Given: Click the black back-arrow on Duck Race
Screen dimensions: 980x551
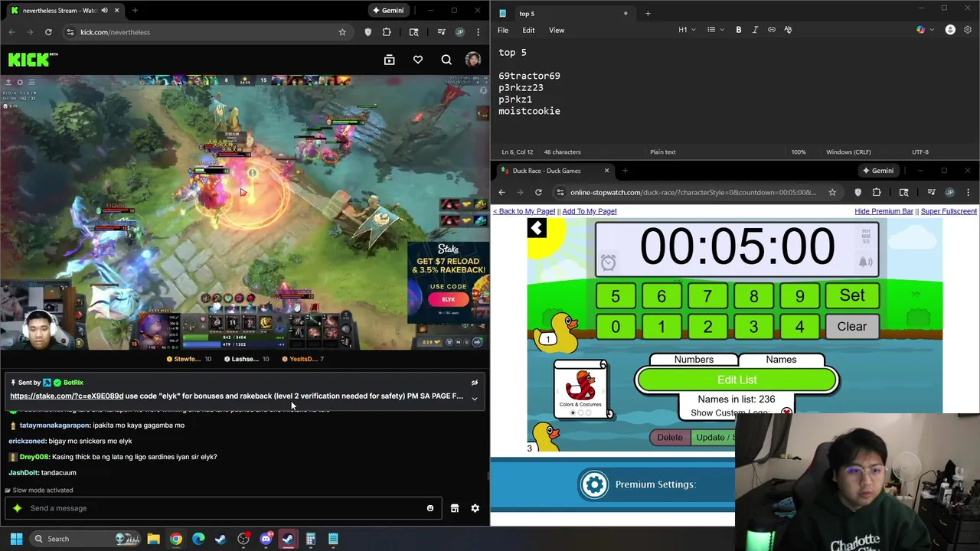Looking at the screenshot, I should coord(537,228).
